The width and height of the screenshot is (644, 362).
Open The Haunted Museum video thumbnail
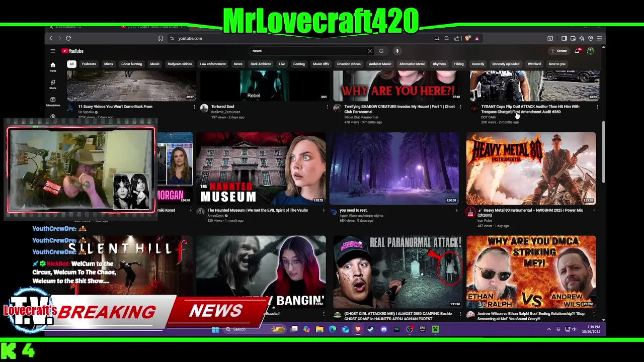[261, 168]
